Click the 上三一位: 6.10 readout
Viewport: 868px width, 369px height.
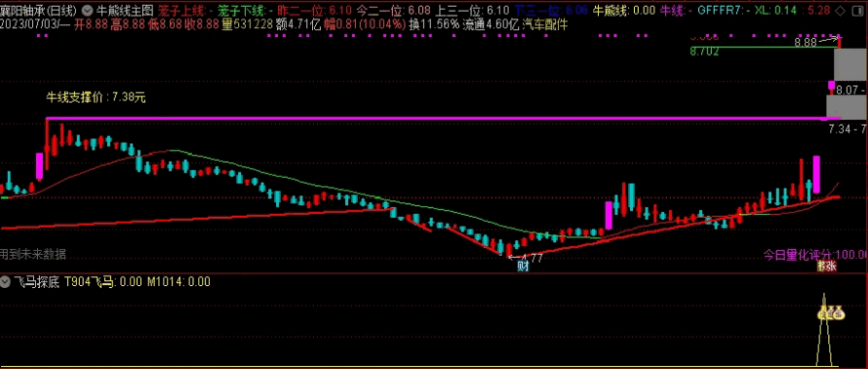click(x=472, y=10)
